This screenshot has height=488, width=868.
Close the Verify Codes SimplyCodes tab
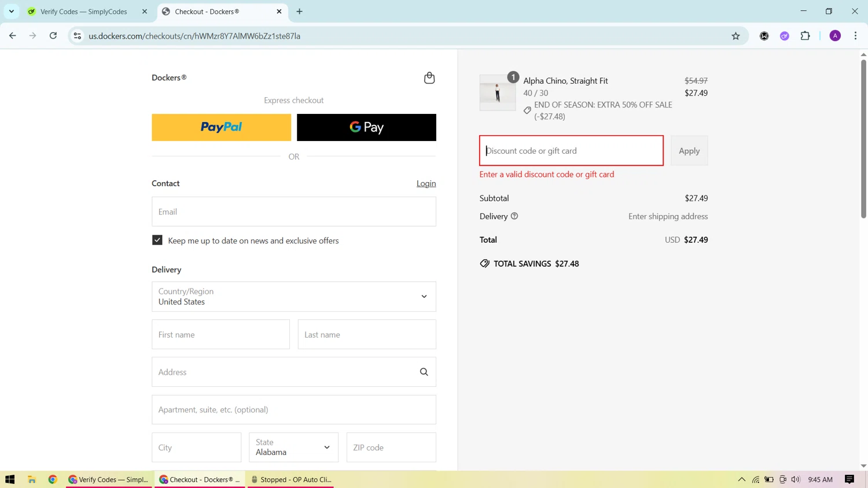(145, 12)
